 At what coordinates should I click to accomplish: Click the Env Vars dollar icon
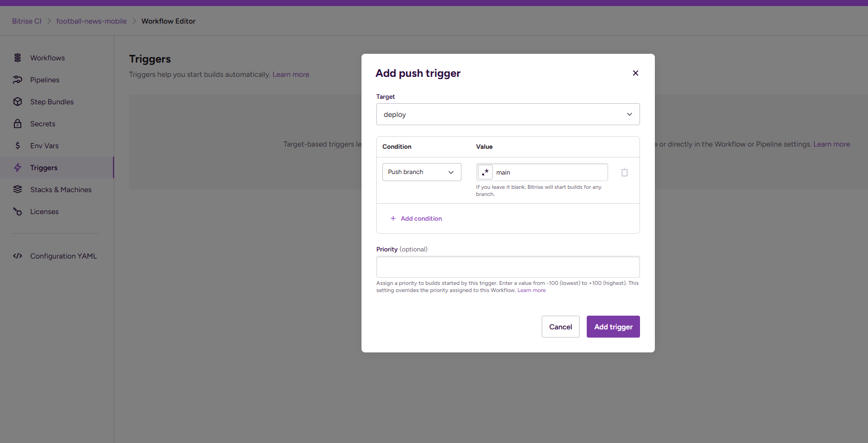pos(18,145)
